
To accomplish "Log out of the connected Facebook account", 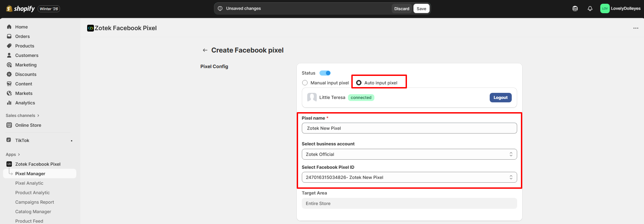I will [500, 98].
